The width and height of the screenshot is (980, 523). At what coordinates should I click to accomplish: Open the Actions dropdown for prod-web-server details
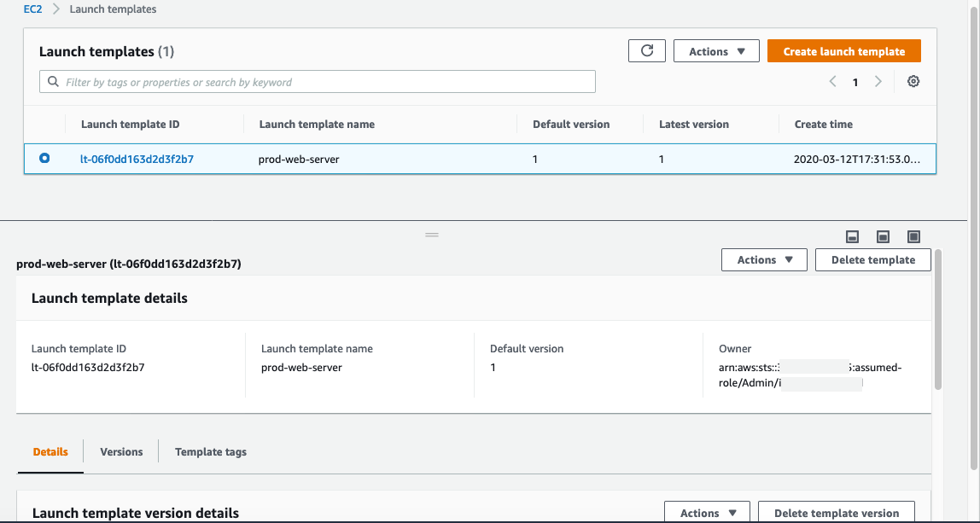[764, 259]
